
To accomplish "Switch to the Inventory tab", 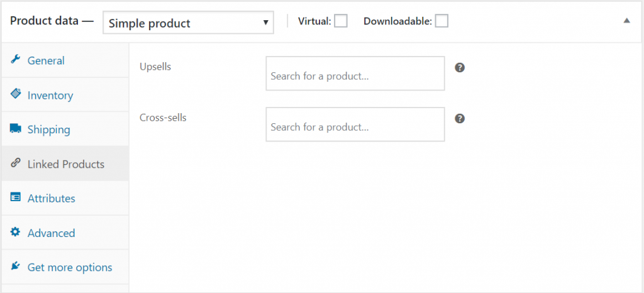I will 65,95.
